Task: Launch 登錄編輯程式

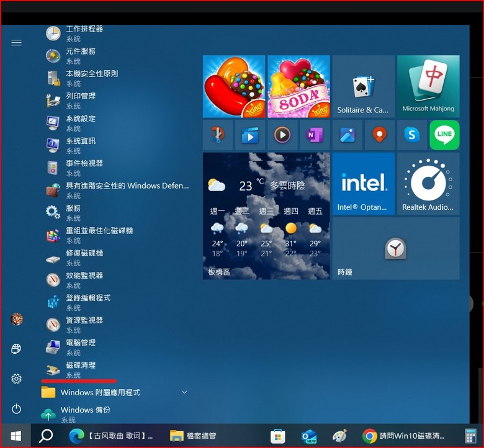Action: coord(117,302)
